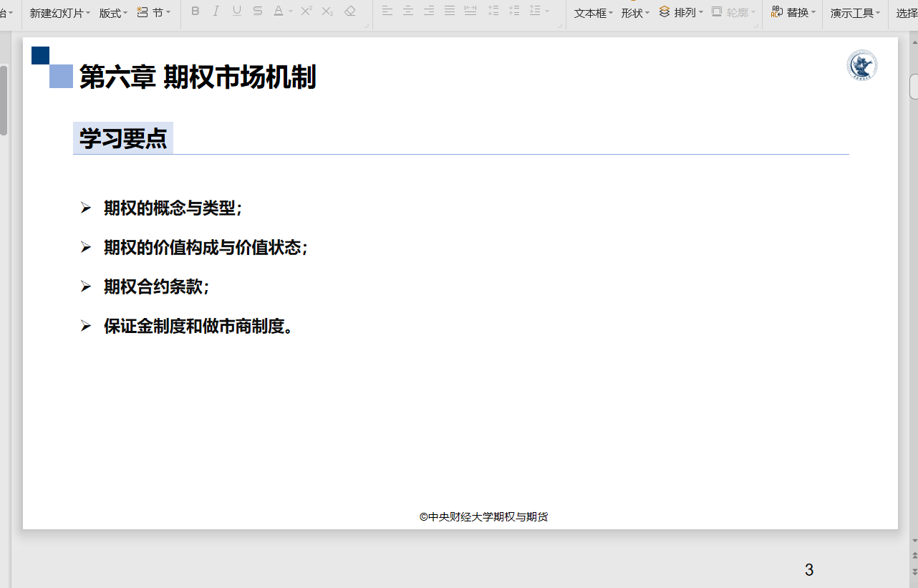
Task: Open the 演示工具 menu
Action: click(855, 13)
